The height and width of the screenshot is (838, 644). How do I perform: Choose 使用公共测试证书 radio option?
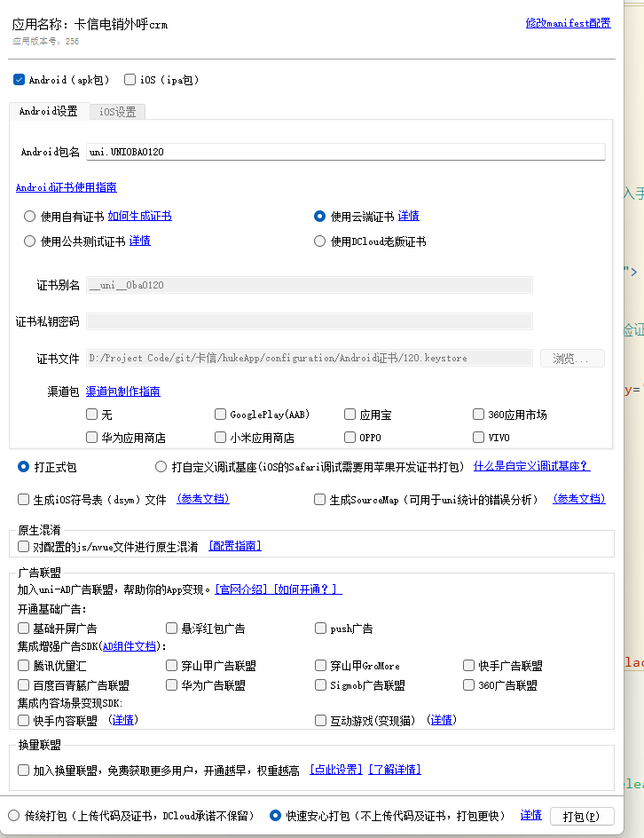30,241
